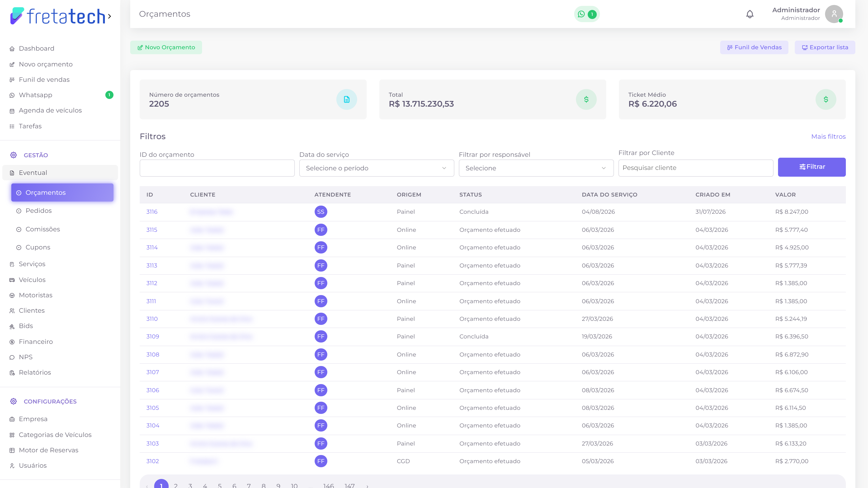Screen dimensions: 868x488
Task: Open the Administrador user avatar
Action: pos(834,14)
